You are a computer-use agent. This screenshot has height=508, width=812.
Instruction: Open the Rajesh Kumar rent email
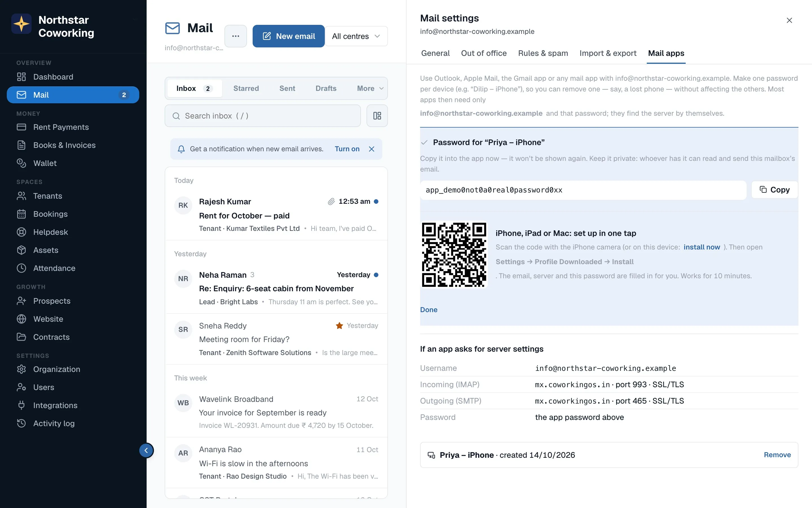click(x=276, y=215)
